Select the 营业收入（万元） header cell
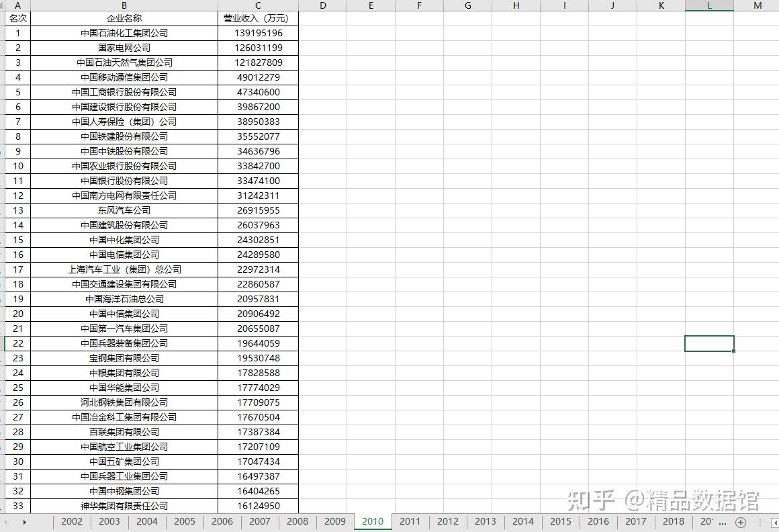This screenshot has width=779, height=532. [257, 18]
